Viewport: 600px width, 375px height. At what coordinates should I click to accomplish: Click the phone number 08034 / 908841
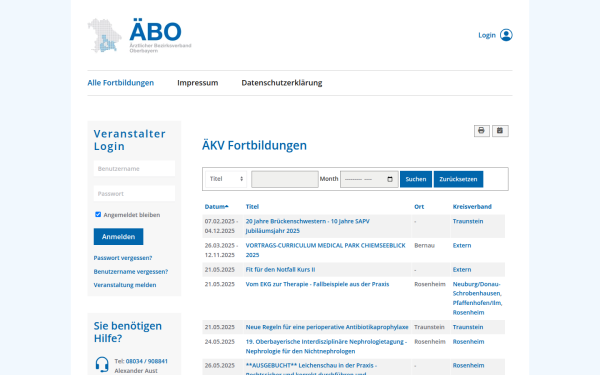(147, 361)
